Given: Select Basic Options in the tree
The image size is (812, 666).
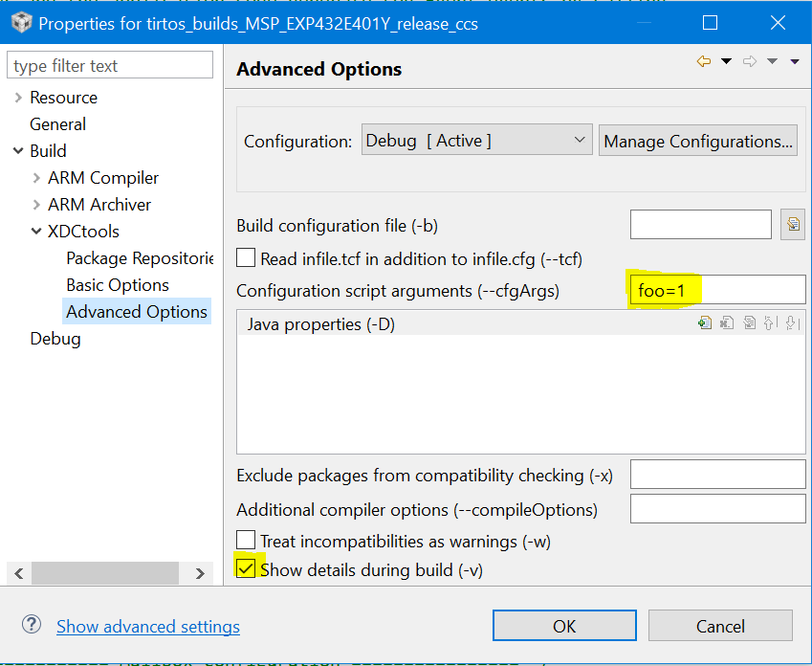Looking at the screenshot, I should (x=118, y=285).
